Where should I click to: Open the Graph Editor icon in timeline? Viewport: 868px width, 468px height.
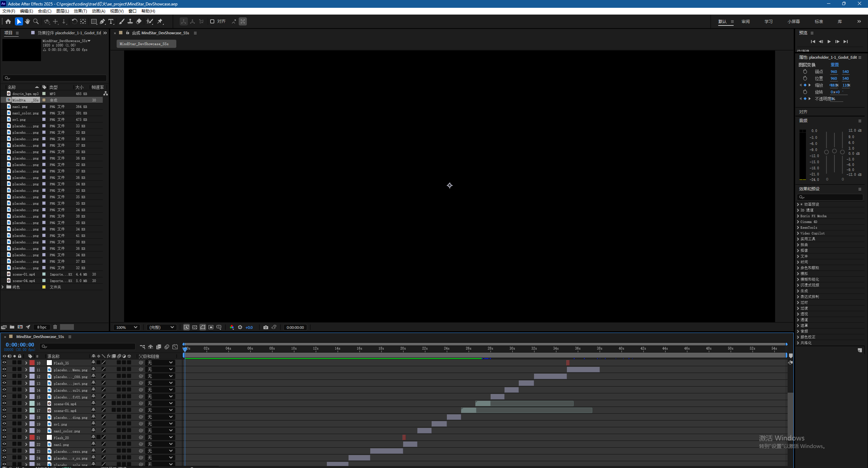coord(175,347)
